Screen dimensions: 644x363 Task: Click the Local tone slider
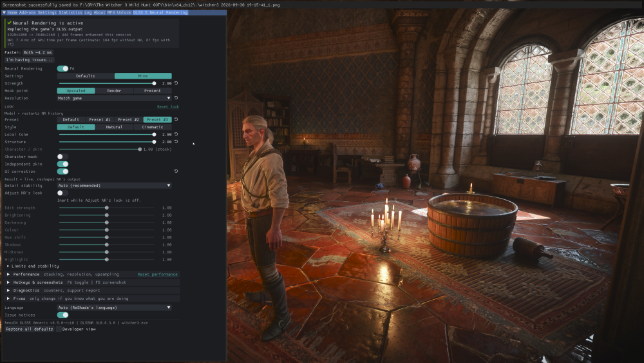pyautogui.click(x=107, y=134)
